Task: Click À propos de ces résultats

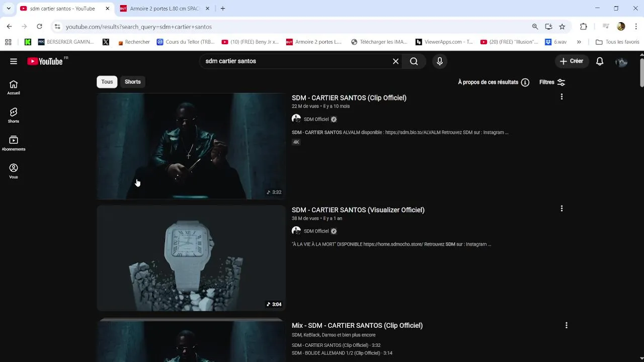Action: click(x=488, y=82)
